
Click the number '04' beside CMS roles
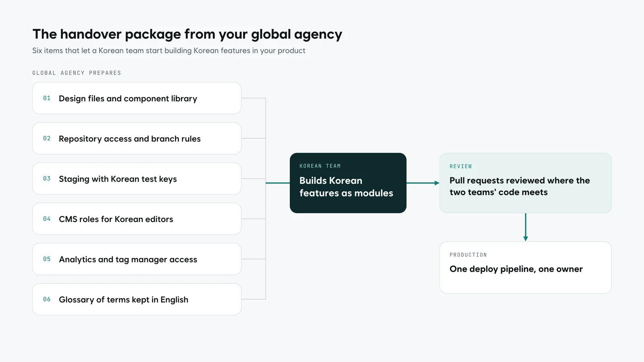47,219
